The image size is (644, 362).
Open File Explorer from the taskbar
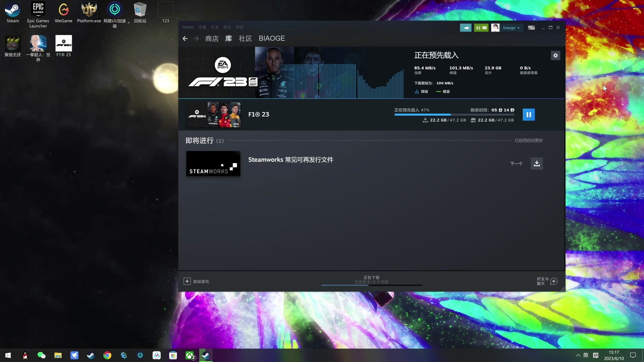pos(58,355)
